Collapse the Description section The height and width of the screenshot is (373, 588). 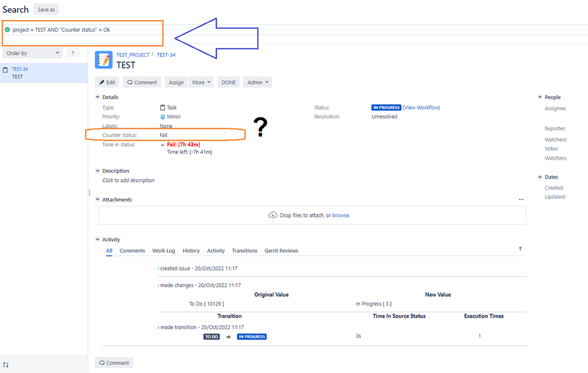[x=98, y=171]
